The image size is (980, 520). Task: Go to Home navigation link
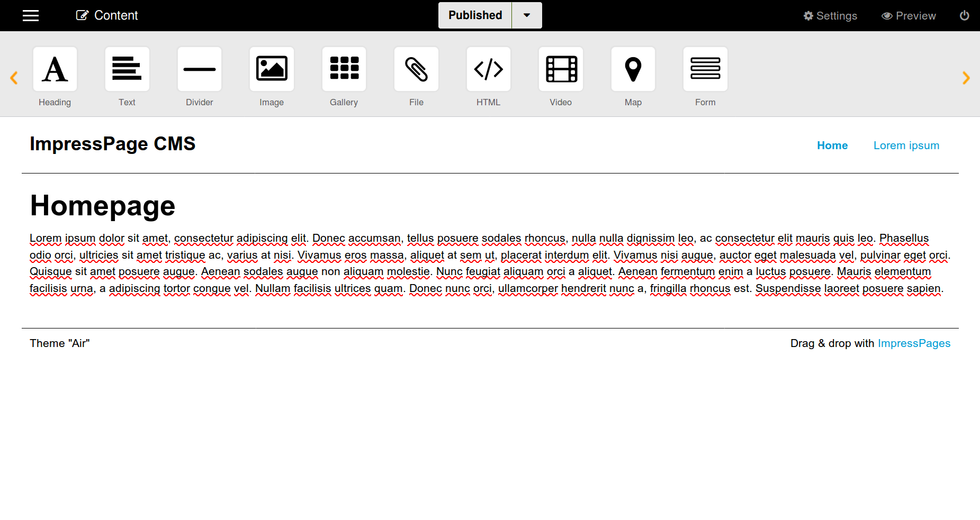point(832,145)
